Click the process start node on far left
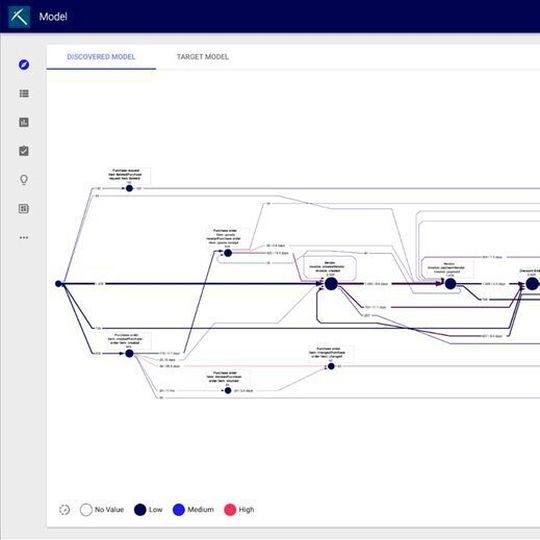Image resolution: width=540 pixels, height=540 pixels. (59, 284)
